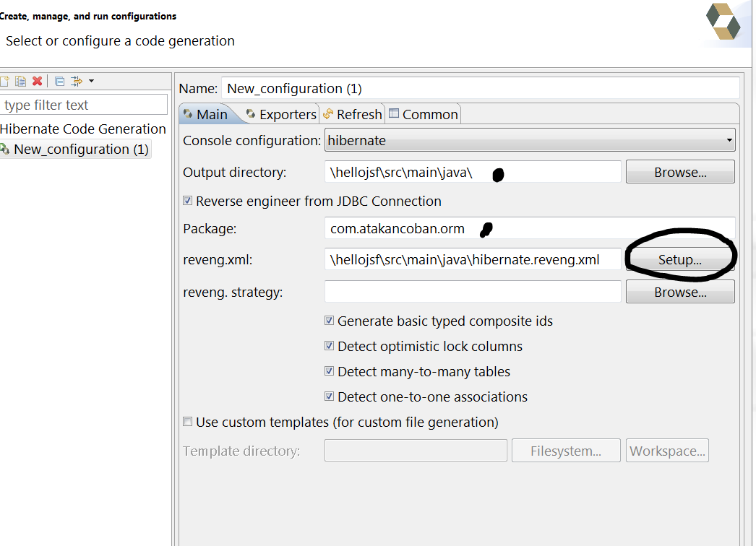Open the Common tab
Viewport: 756px width, 546px height.
[x=424, y=114]
